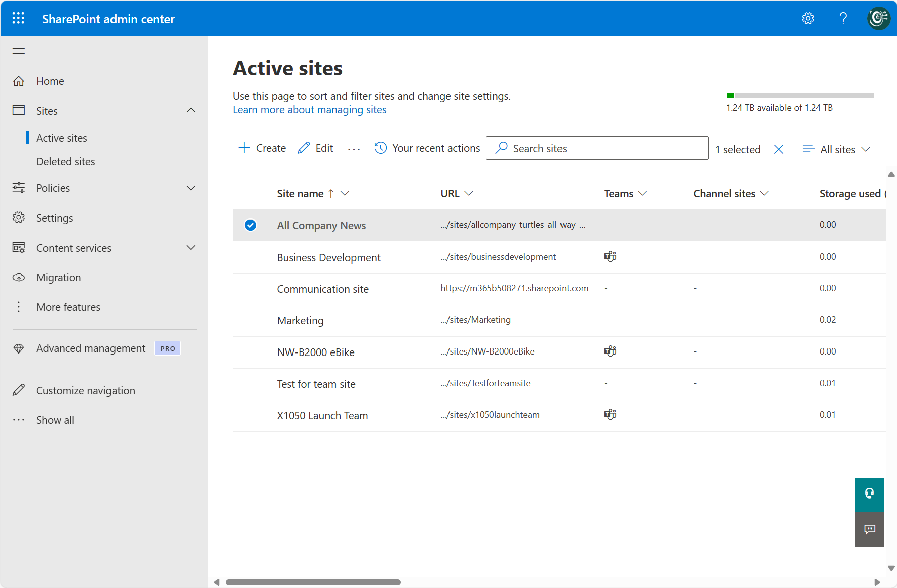Open the Teams icon for Business Development
The image size is (897, 588).
pyautogui.click(x=610, y=256)
